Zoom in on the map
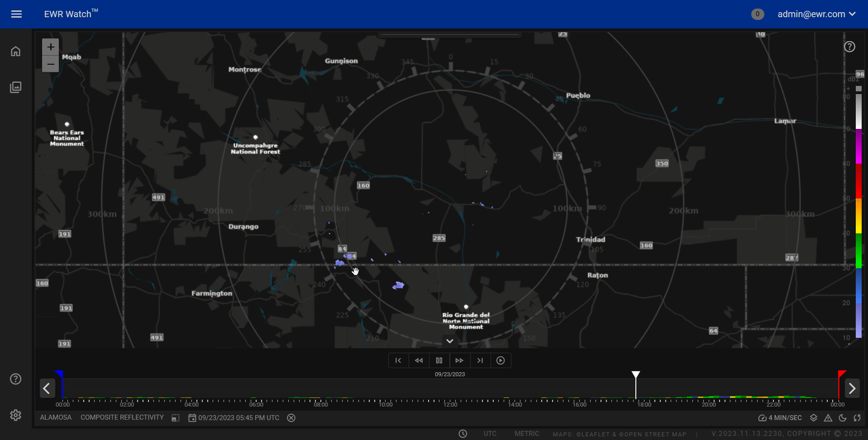Screen dimensions: 868x440 [51, 47]
